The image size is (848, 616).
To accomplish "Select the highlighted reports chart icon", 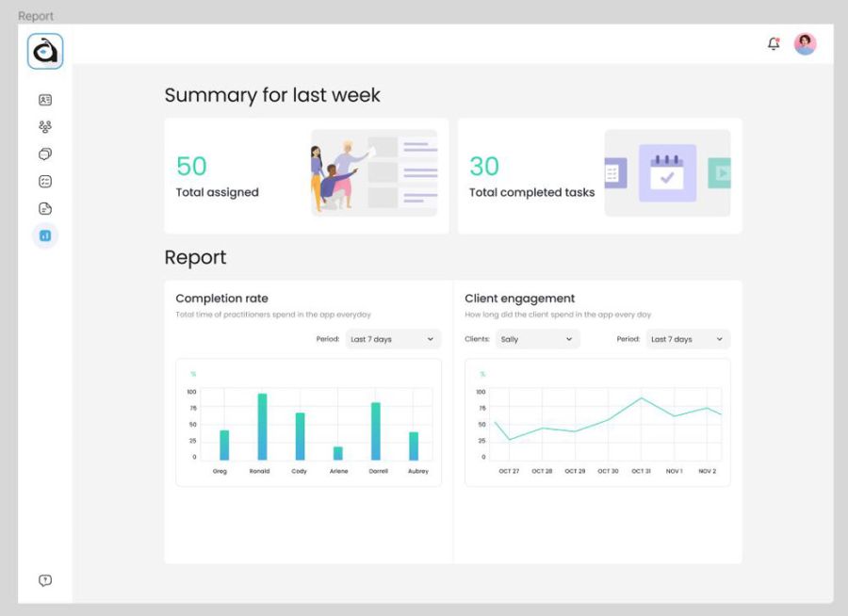I will (x=45, y=235).
